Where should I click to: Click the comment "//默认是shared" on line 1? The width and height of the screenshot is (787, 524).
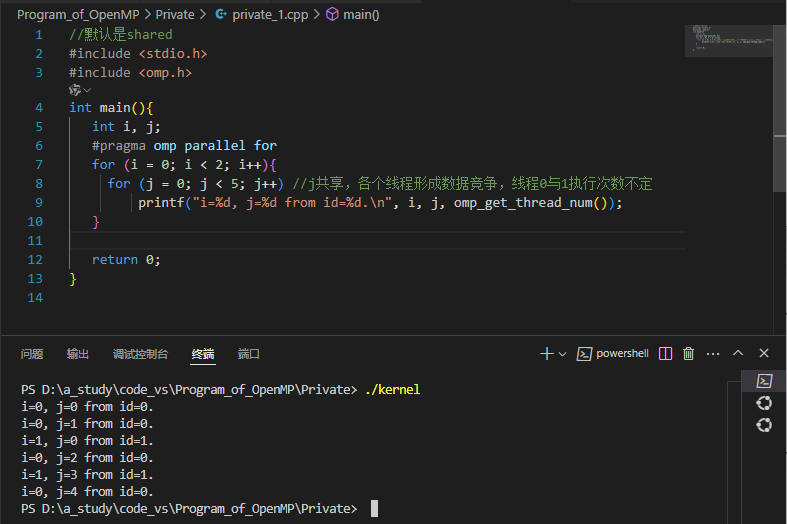tap(120, 35)
